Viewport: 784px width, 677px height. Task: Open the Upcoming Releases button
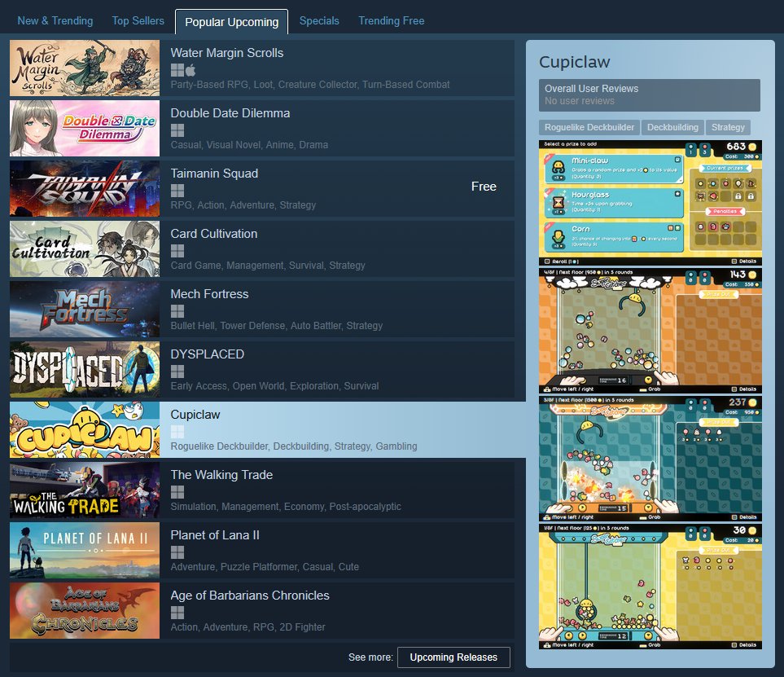453,657
